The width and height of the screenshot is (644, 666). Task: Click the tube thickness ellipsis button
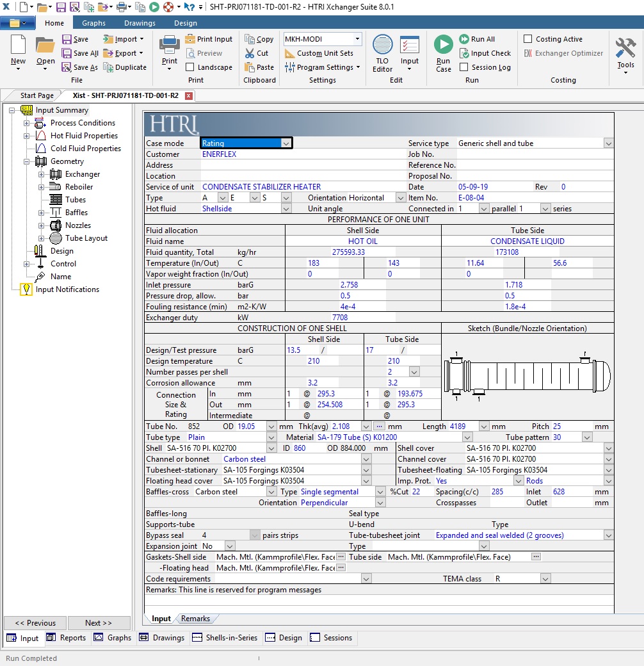click(379, 426)
